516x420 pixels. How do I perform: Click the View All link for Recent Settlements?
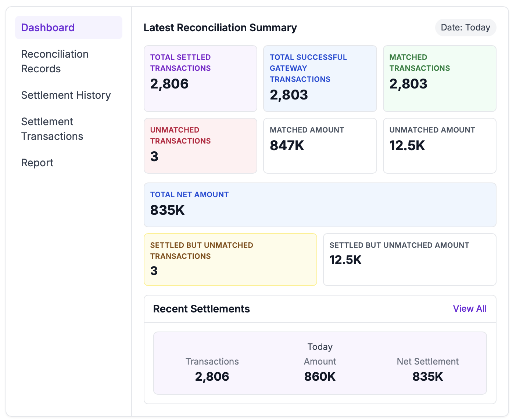[x=470, y=309]
